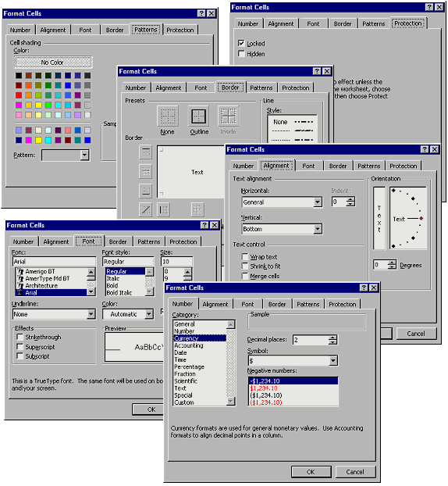The image size is (448, 486).
Task: Enable the Wrap text checkbox
Action: tap(245, 256)
